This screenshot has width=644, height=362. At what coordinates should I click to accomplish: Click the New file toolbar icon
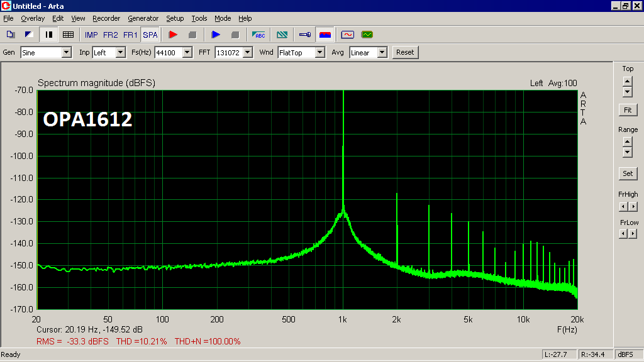[10, 35]
